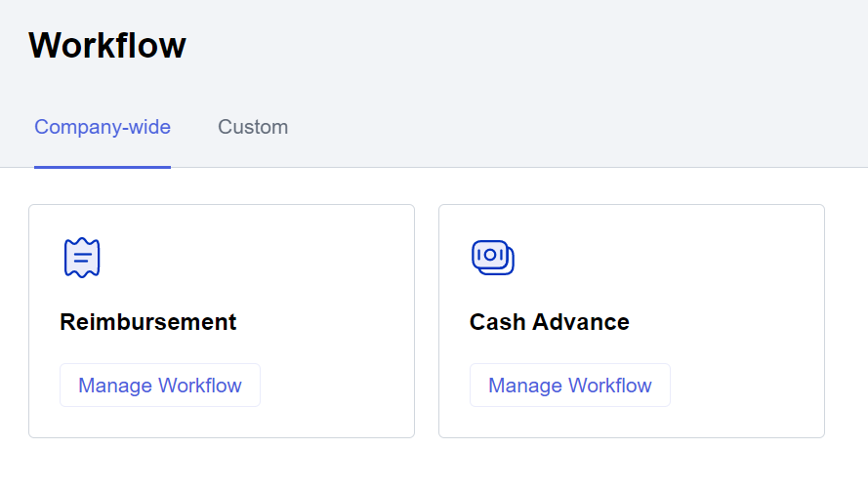This screenshot has height=489, width=868.
Task: Tap the blue receipt icon above Reimbursement
Action: [x=82, y=258]
